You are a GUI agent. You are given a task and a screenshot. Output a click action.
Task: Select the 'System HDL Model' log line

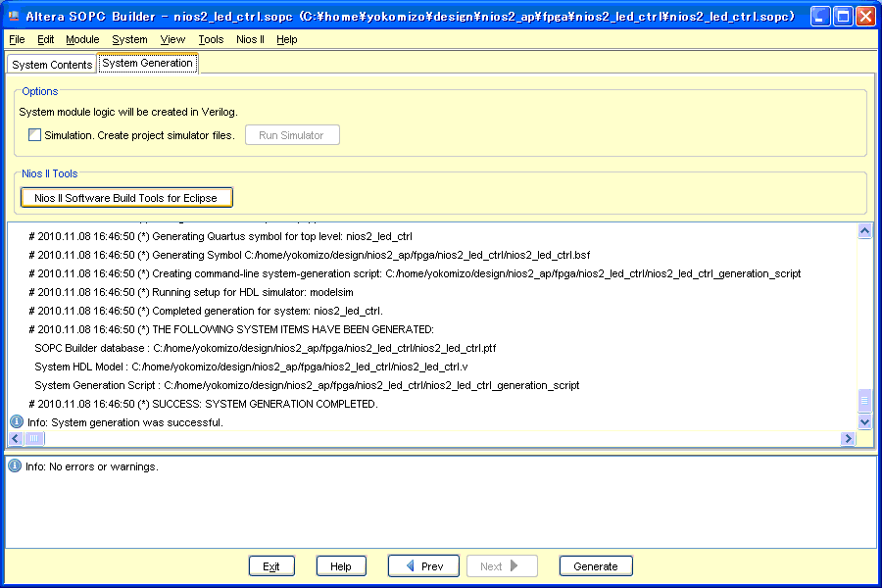click(251, 367)
